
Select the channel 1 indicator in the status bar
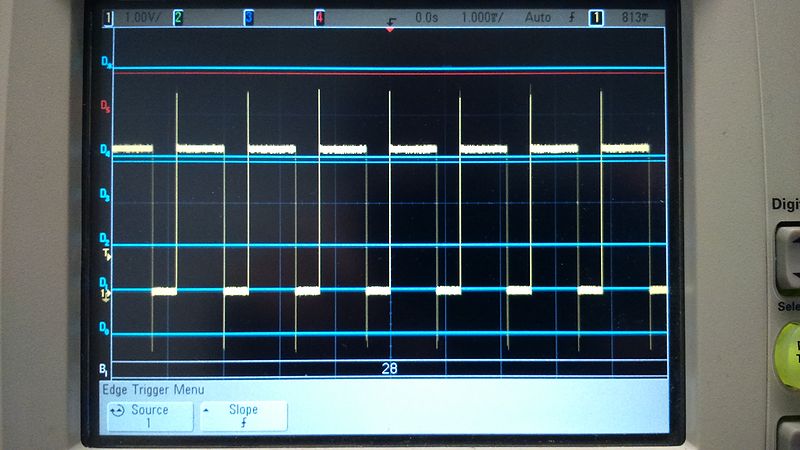click(108, 17)
